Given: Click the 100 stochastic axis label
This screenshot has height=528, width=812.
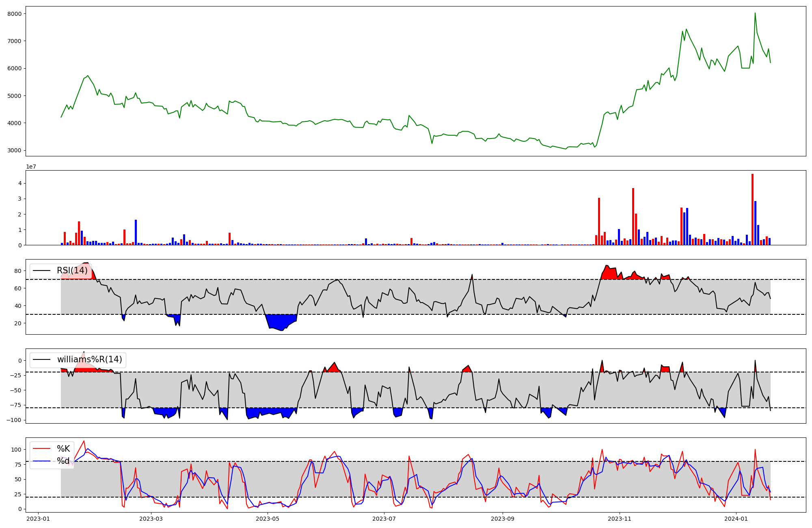Looking at the screenshot, I should [16, 450].
